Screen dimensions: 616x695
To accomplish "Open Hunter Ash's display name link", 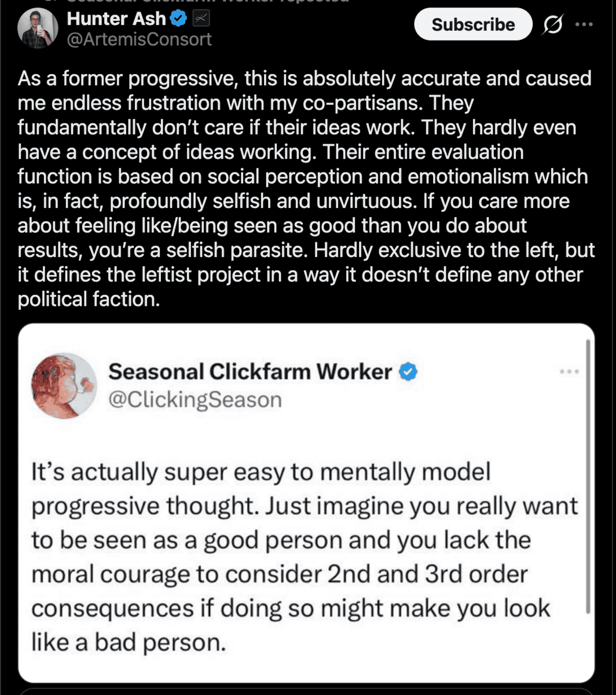I will 117,19.
